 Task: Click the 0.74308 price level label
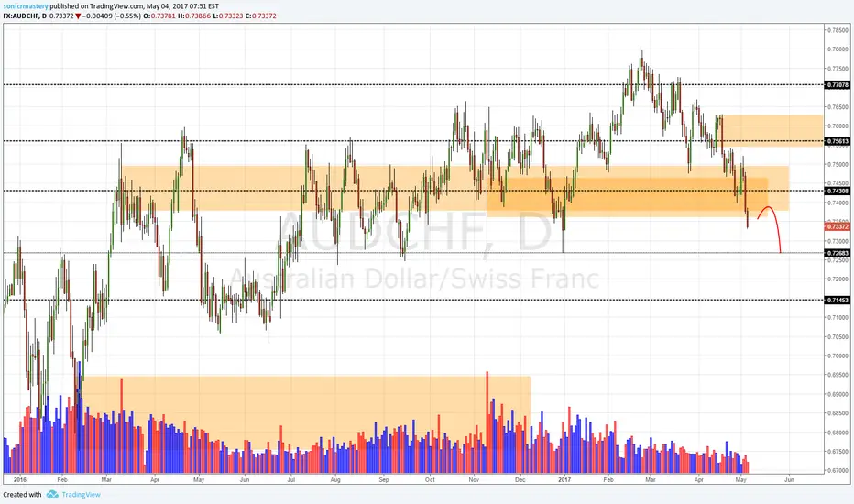coord(838,192)
